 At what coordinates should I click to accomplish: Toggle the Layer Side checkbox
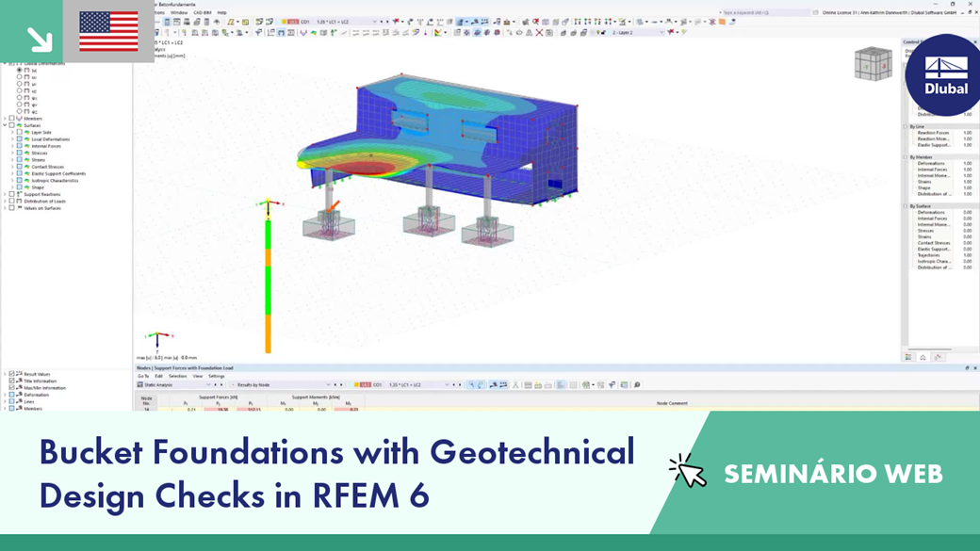[20, 132]
